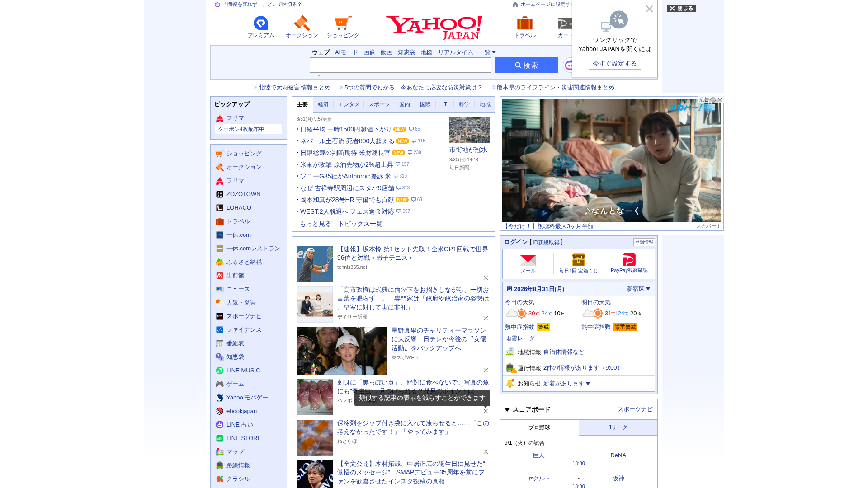
Task: Open the トピックス一覧 link
Action: coord(360,224)
